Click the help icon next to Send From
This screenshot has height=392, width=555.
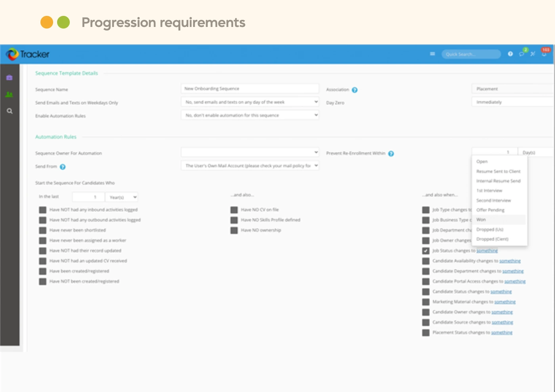point(63,167)
